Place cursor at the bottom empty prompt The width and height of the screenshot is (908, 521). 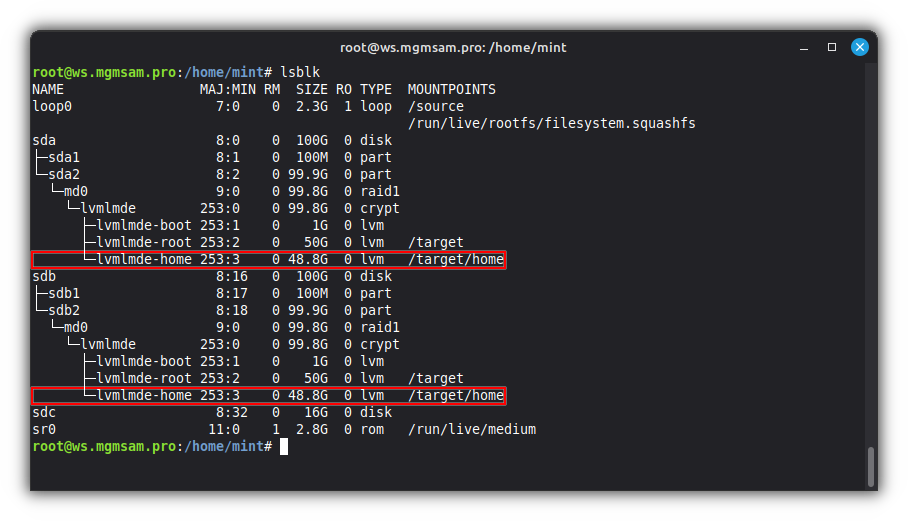coord(284,446)
